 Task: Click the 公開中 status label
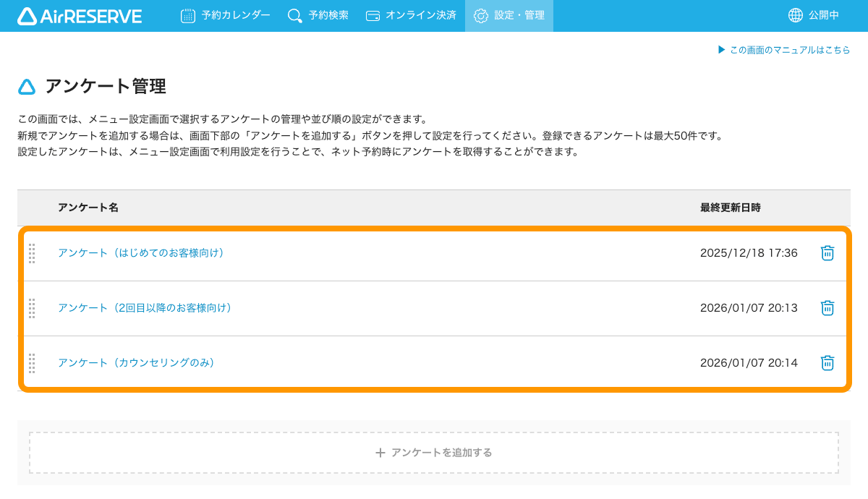[x=824, y=15]
